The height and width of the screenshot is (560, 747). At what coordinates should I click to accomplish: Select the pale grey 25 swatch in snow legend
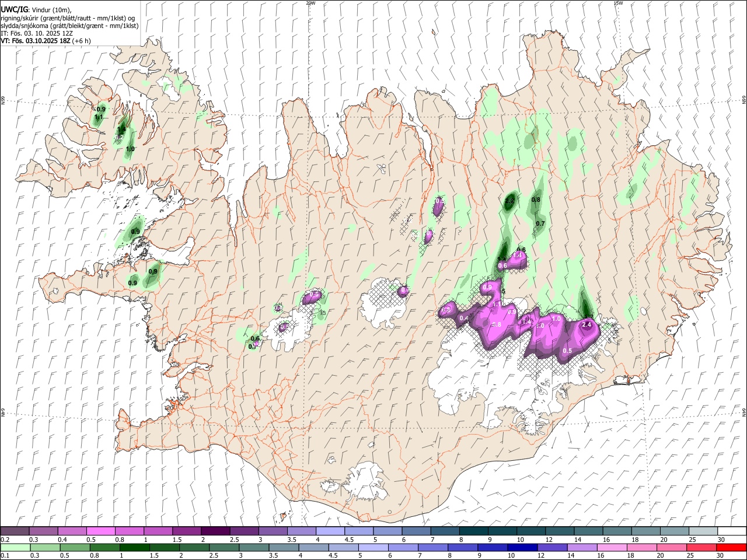pos(703,531)
